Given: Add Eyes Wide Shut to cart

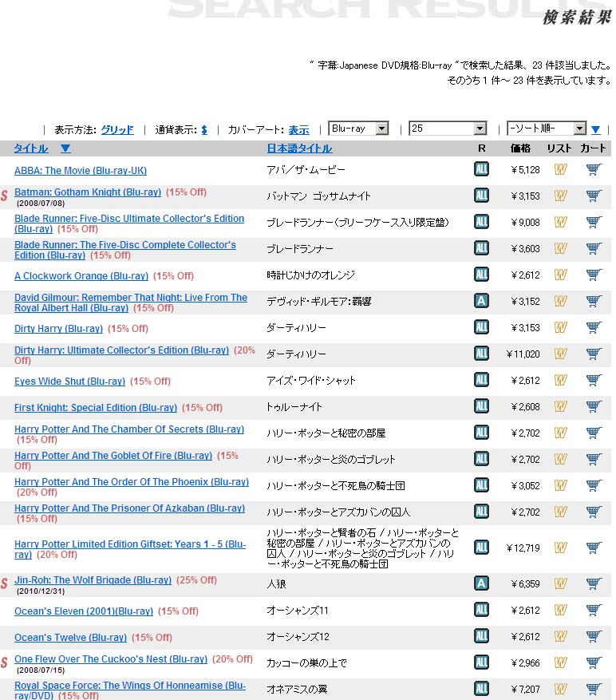Looking at the screenshot, I should click(594, 381).
